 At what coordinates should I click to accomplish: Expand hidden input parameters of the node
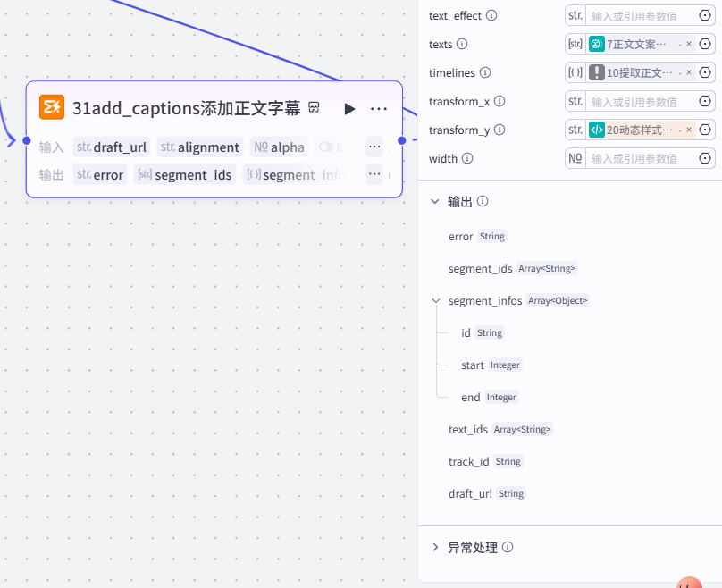click(374, 147)
